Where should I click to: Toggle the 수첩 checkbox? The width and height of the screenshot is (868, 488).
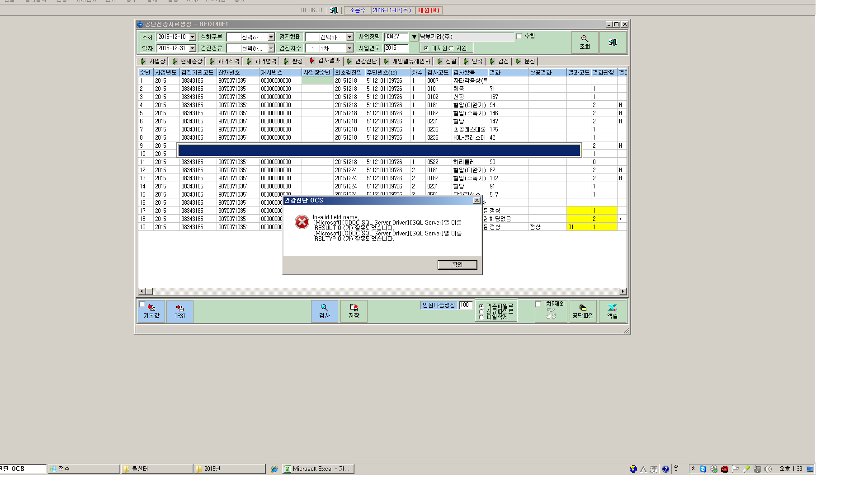pyautogui.click(x=519, y=36)
